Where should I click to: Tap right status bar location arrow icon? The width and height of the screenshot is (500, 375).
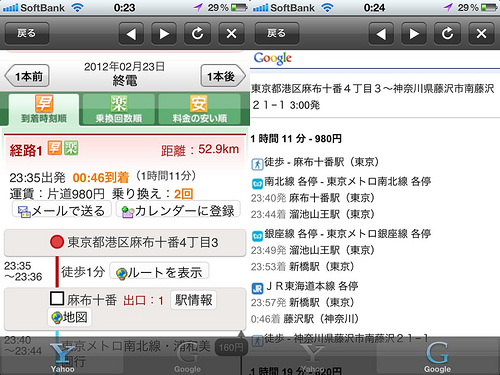448,7
